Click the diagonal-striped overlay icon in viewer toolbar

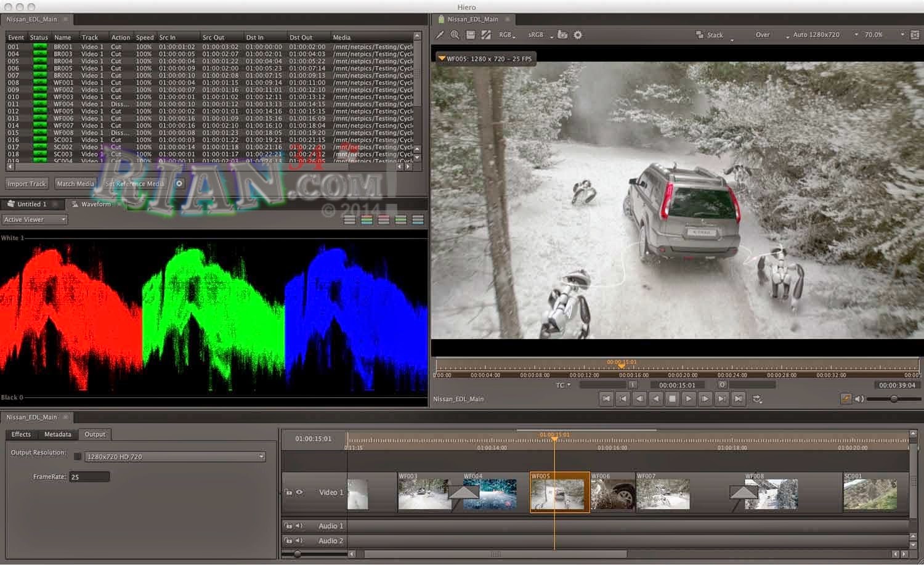[x=486, y=35]
